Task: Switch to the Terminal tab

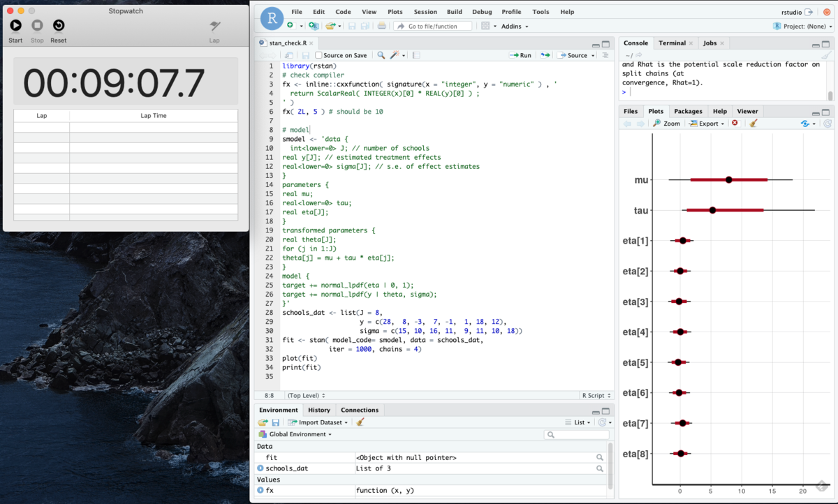Action: point(672,43)
